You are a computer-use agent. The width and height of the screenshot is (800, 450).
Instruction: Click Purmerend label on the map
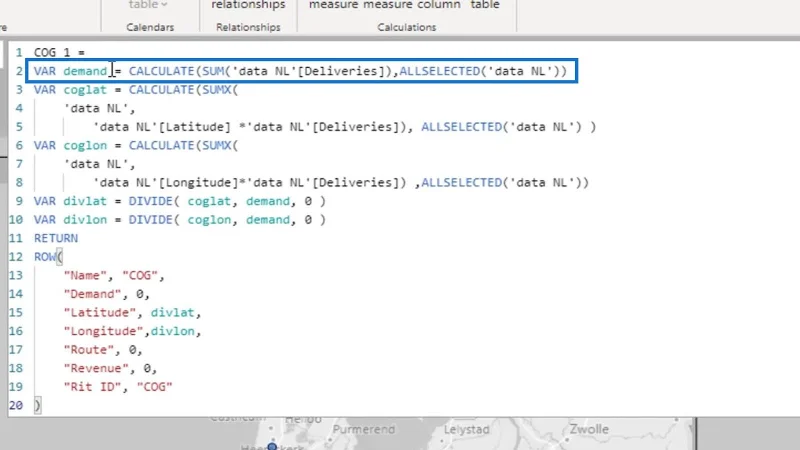pyautogui.click(x=364, y=430)
